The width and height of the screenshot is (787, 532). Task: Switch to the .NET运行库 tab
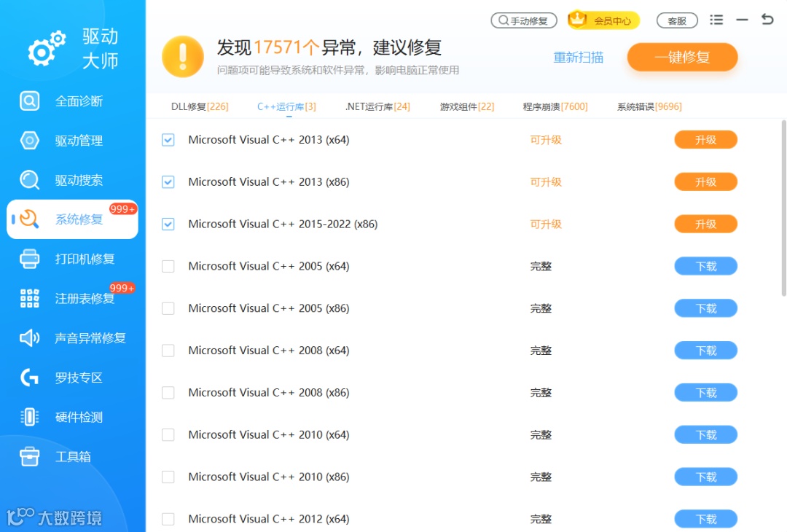(x=377, y=106)
